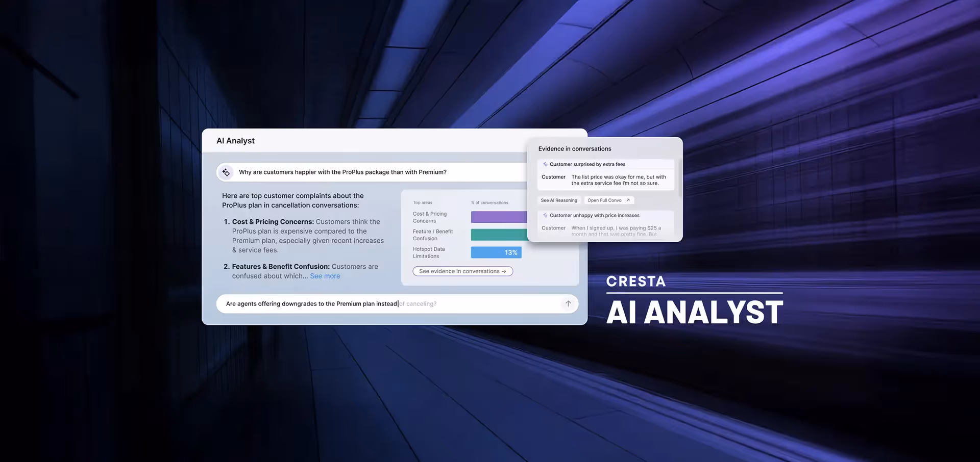Click the external arrow icon in Open Full Convo
The width and height of the screenshot is (980, 462).
[628, 200]
